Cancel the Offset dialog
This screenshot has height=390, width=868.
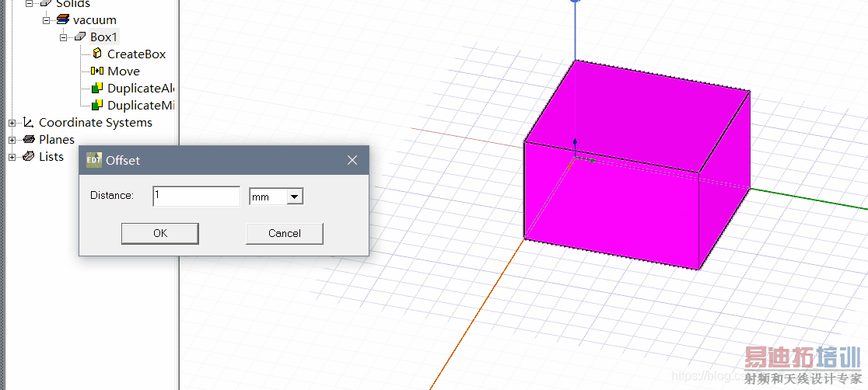pos(285,233)
